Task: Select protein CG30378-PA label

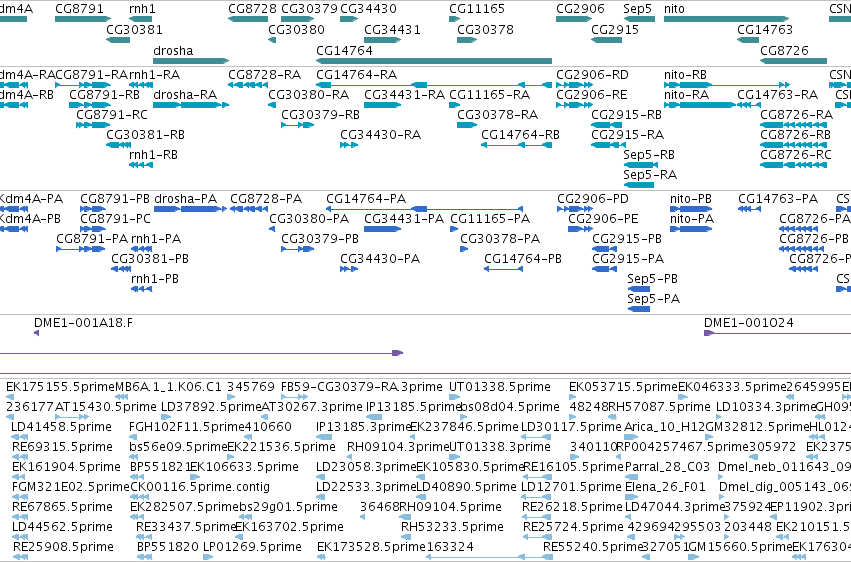Action: tap(500, 239)
